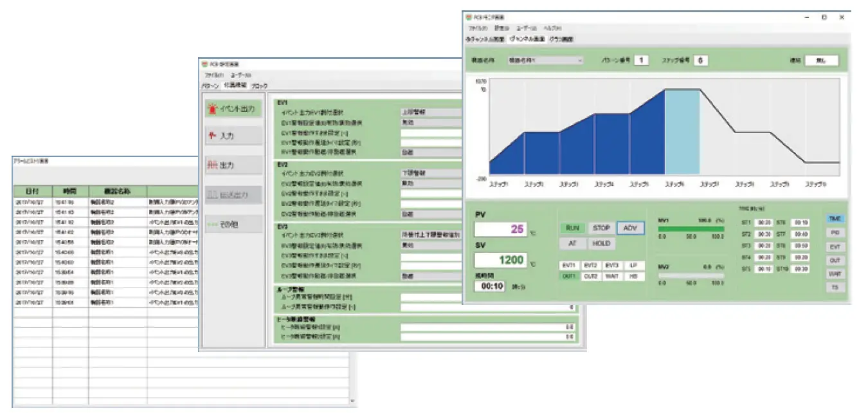Open EV2 有効/無効 selection dropdown
868x413 pixels.
(431, 183)
